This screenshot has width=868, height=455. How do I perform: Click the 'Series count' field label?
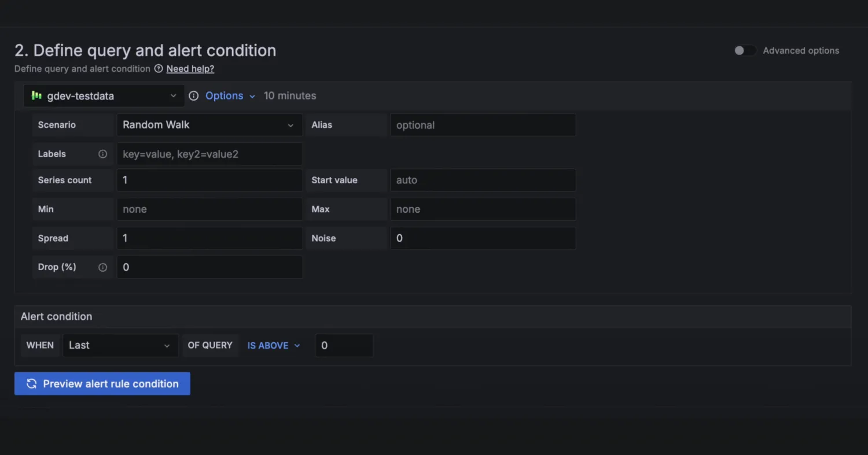(65, 180)
